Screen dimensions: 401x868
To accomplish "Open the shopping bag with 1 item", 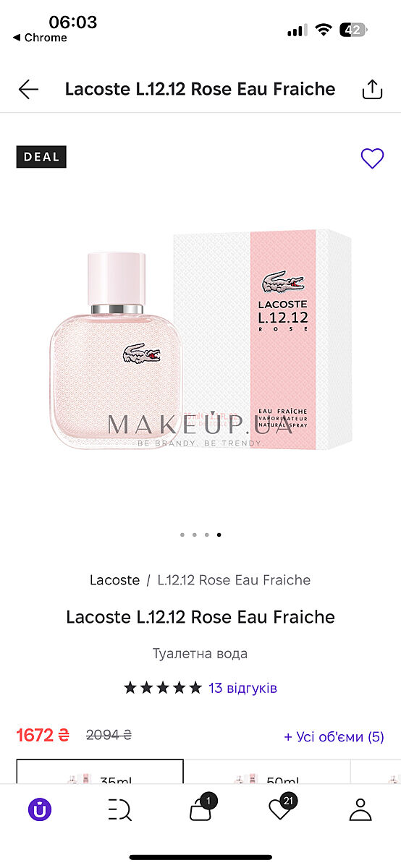I will point(201,809).
